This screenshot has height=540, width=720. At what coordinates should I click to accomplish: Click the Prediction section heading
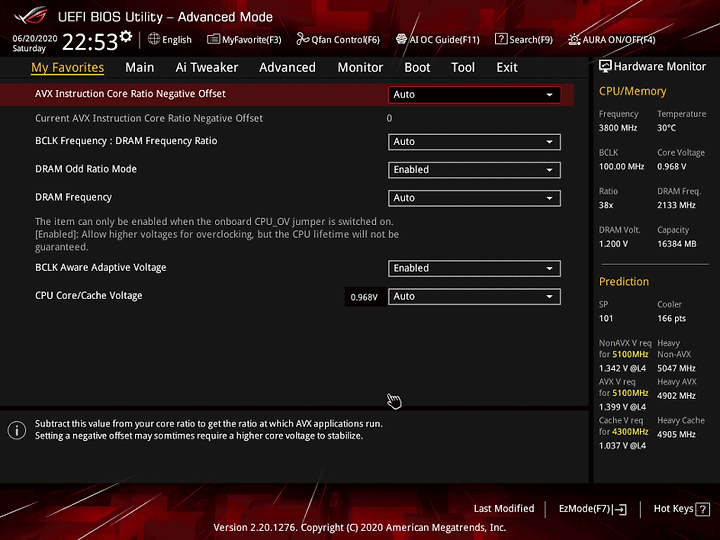tap(624, 281)
